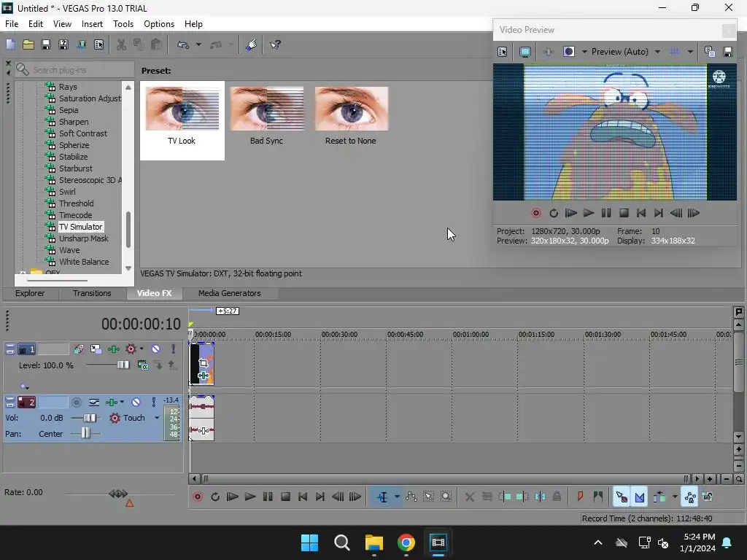Click the Search plug-ins field
This screenshot has height=560, width=747.
click(74, 70)
